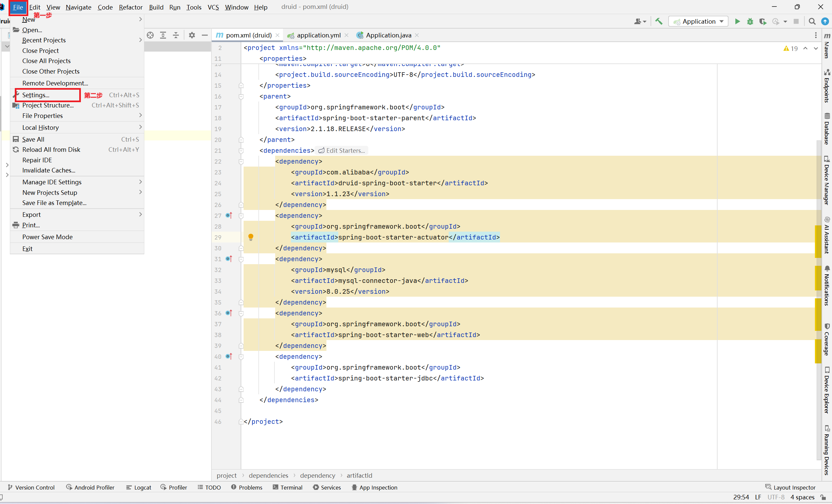
Task: Open the project panel gear options
Action: tap(192, 35)
